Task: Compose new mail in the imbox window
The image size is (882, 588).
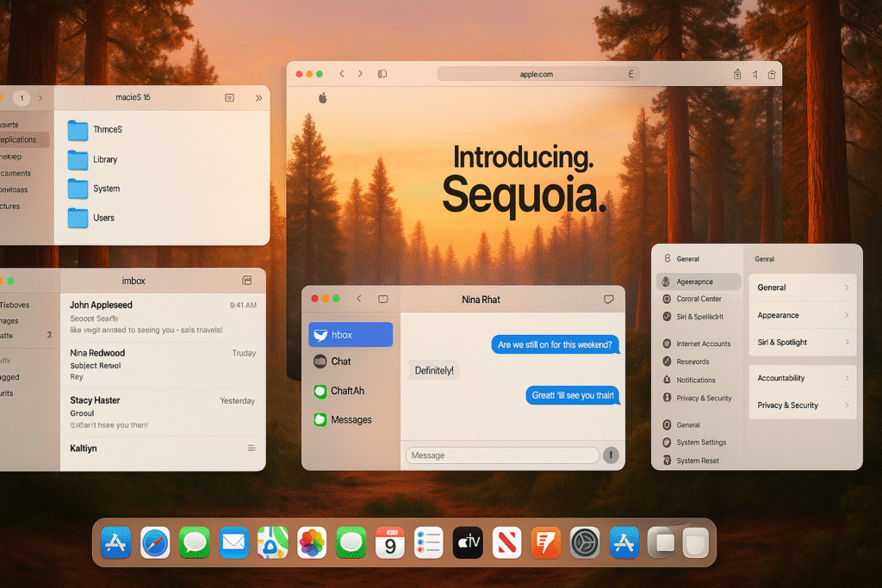Action: [x=247, y=281]
